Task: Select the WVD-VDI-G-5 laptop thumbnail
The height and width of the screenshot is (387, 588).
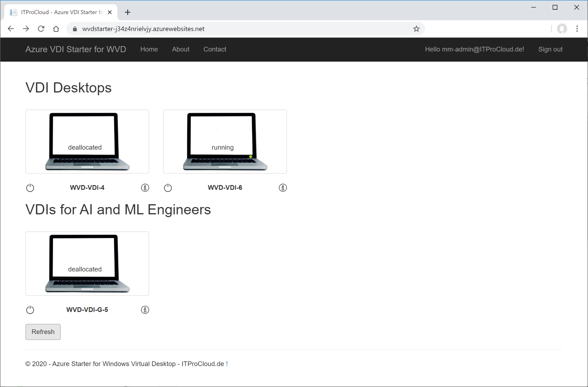Action: (87, 263)
